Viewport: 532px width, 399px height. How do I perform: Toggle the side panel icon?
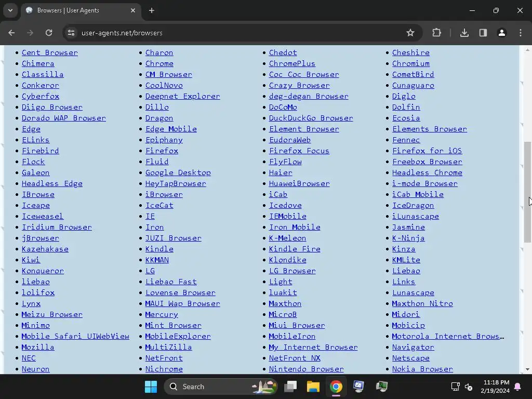(x=483, y=33)
